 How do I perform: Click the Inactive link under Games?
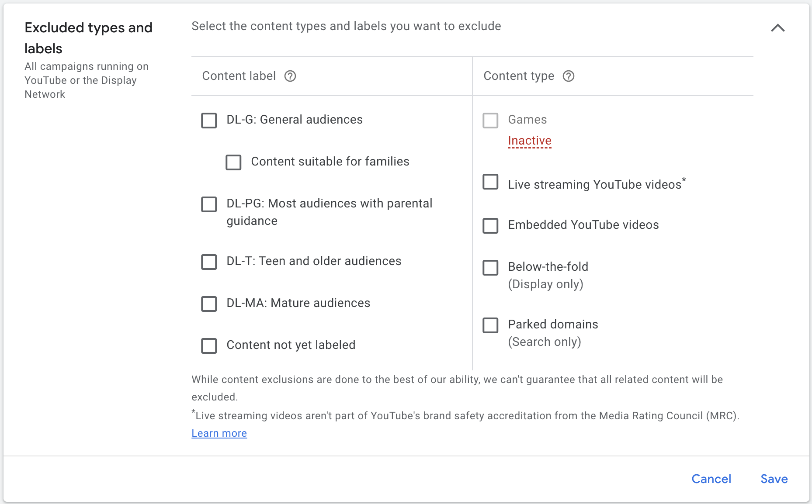point(529,141)
